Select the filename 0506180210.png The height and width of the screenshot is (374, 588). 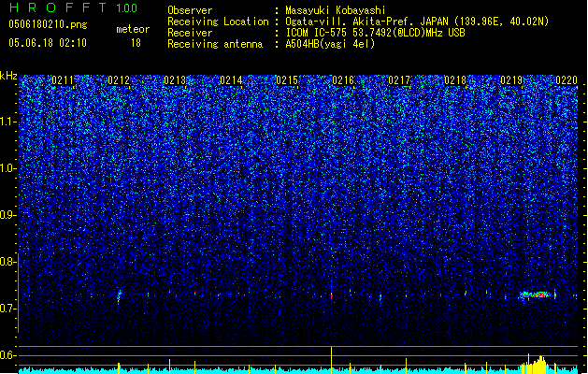coord(48,24)
